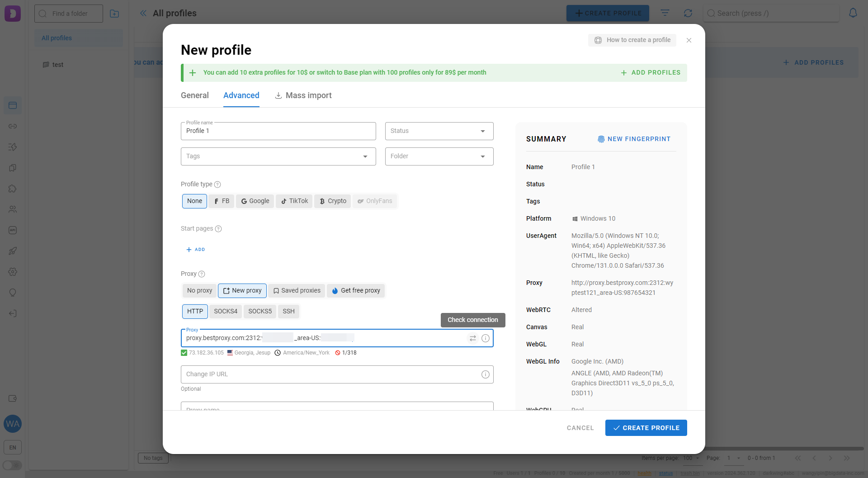Open the rocket sidebar icon
868x478 pixels.
coord(13,251)
